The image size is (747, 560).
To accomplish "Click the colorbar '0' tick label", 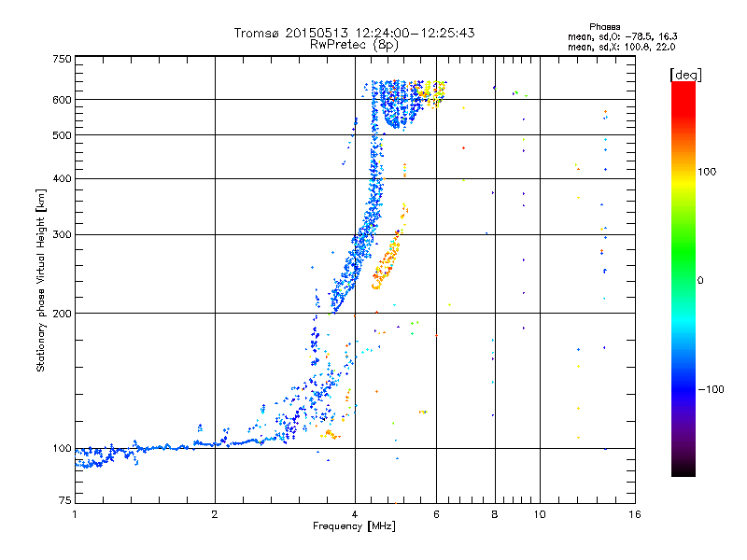I will (700, 280).
